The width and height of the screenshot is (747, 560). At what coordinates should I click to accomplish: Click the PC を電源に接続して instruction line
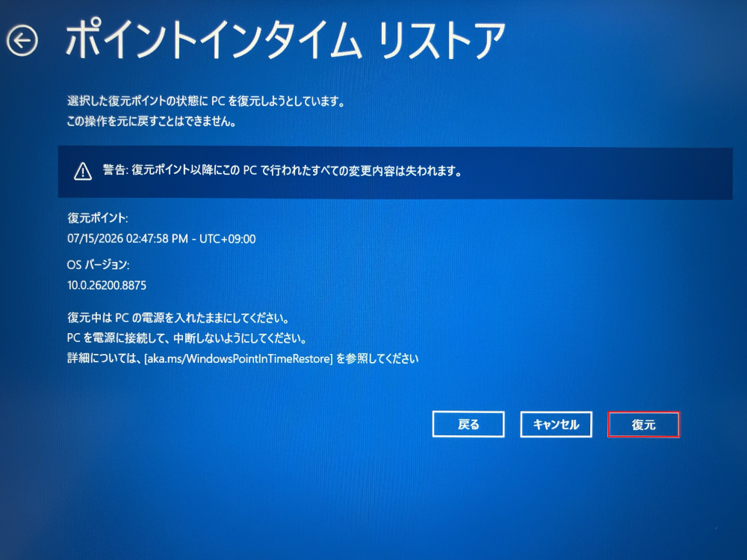pos(187,338)
